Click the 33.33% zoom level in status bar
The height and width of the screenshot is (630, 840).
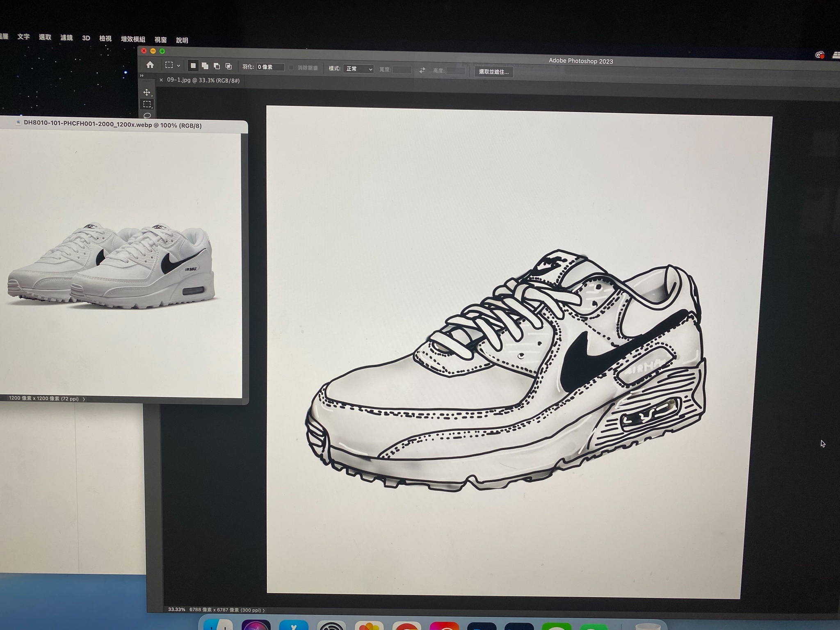pyautogui.click(x=177, y=609)
